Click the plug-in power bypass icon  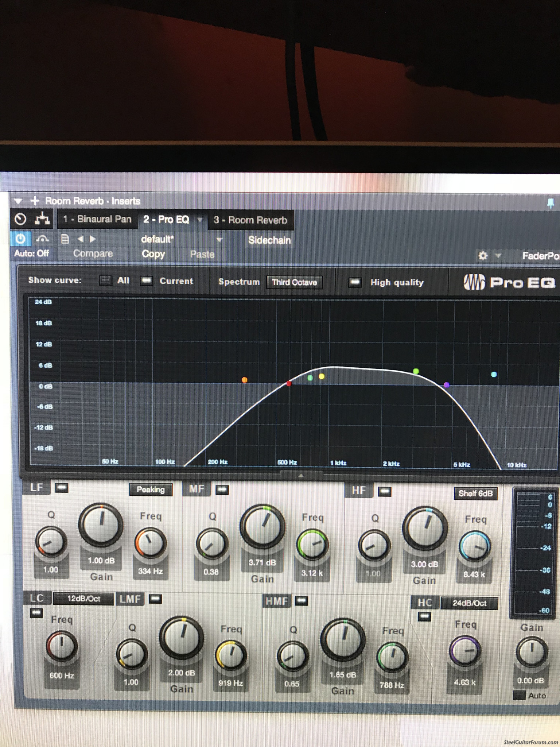coord(20,239)
